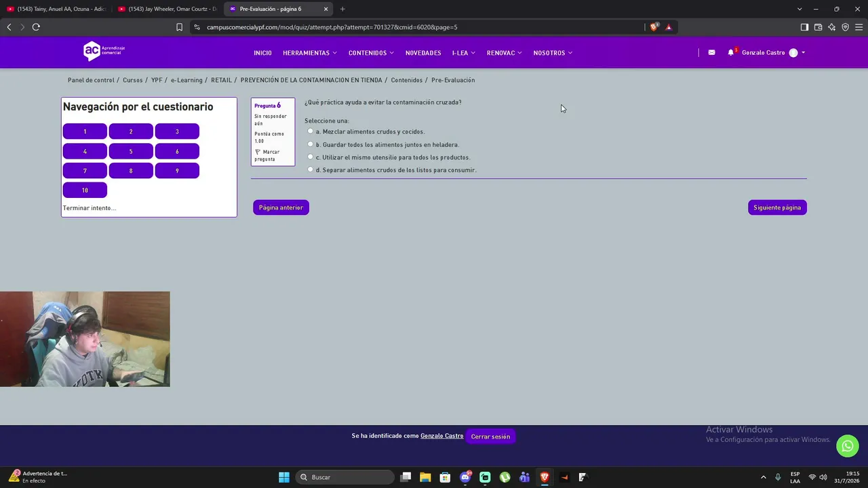Click the Windows taskbar Buscar search box
The width and height of the screenshot is (868, 488).
click(x=345, y=477)
